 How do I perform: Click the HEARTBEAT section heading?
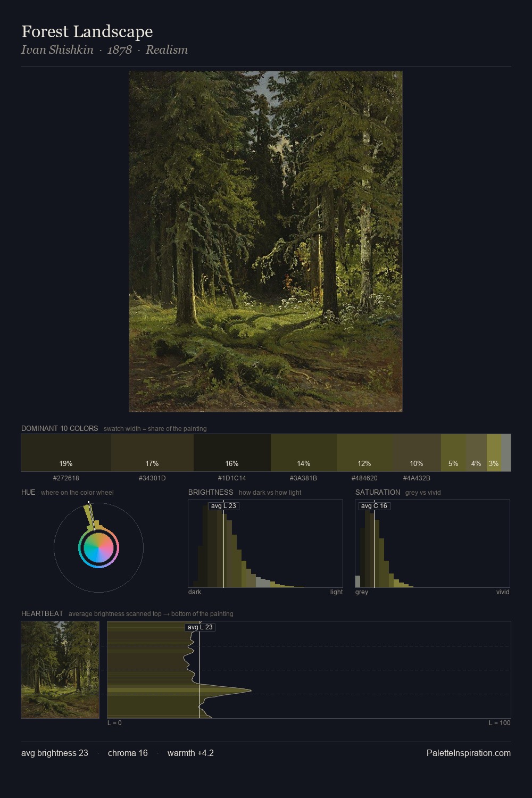[x=42, y=613]
